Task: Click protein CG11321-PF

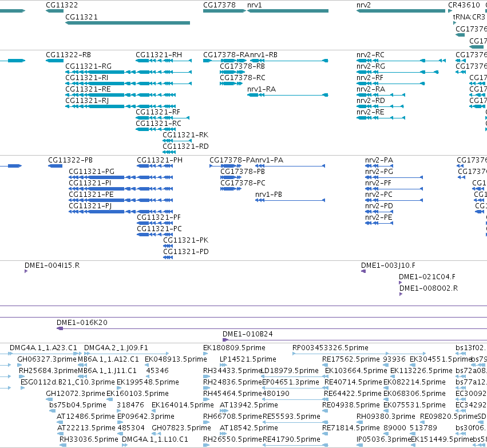Action: coord(155,223)
